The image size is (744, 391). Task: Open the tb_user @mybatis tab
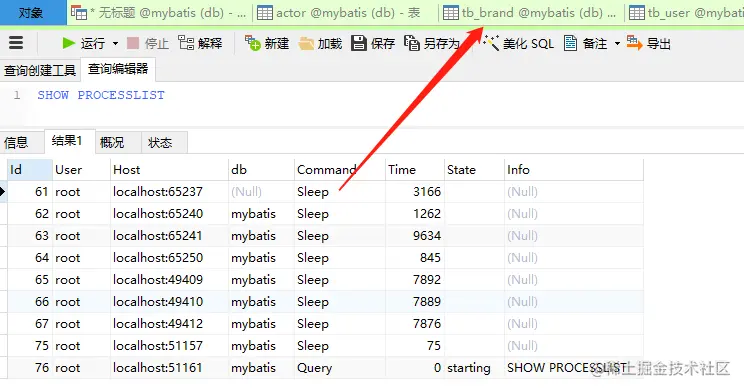tap(685, 13)
